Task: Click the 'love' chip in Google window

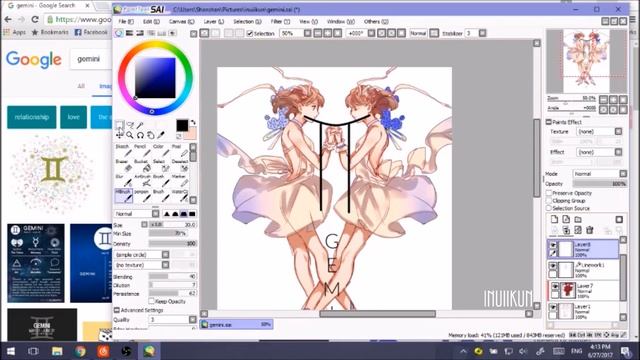Action: [73, 117]
